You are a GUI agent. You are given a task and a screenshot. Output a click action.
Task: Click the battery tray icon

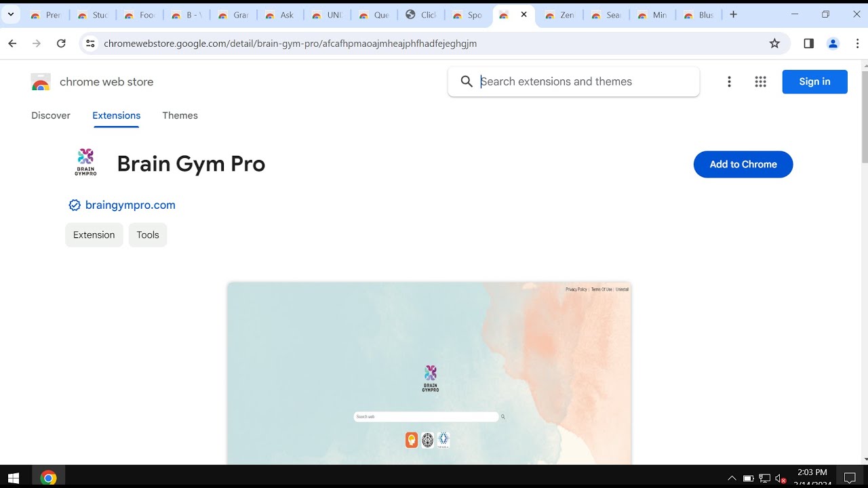[x=748, y=479]
